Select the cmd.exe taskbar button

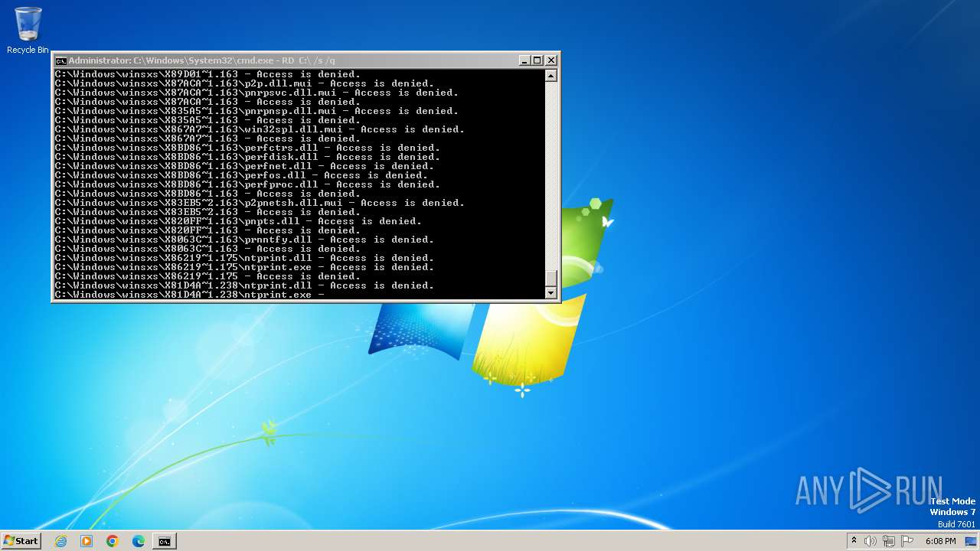coord(165,541)
